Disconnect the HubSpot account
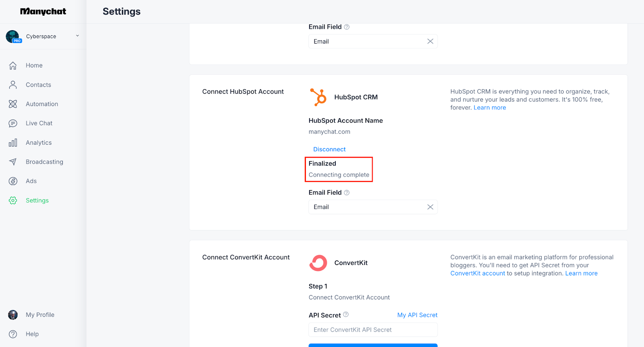 point(329,149)
